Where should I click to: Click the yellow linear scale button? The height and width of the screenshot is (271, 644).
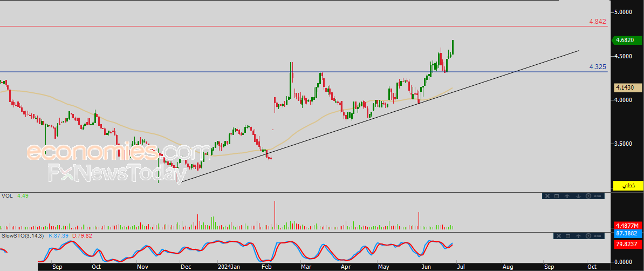point(628,186)
